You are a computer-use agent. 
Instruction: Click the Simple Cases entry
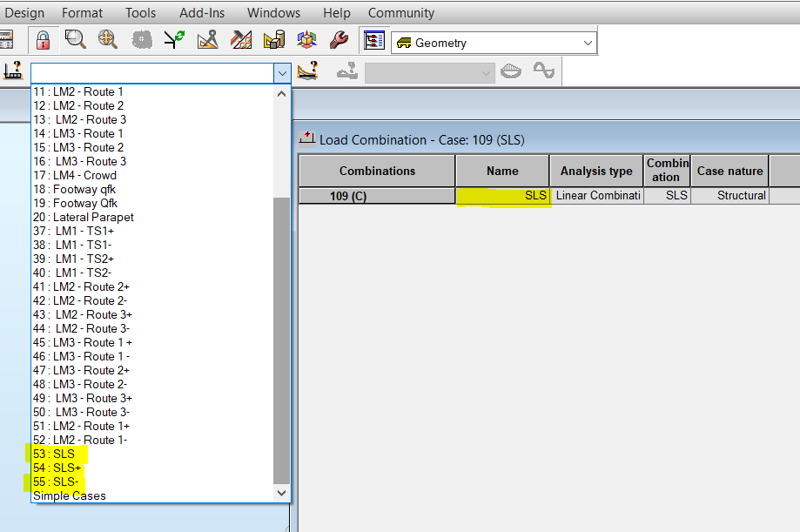68,495
